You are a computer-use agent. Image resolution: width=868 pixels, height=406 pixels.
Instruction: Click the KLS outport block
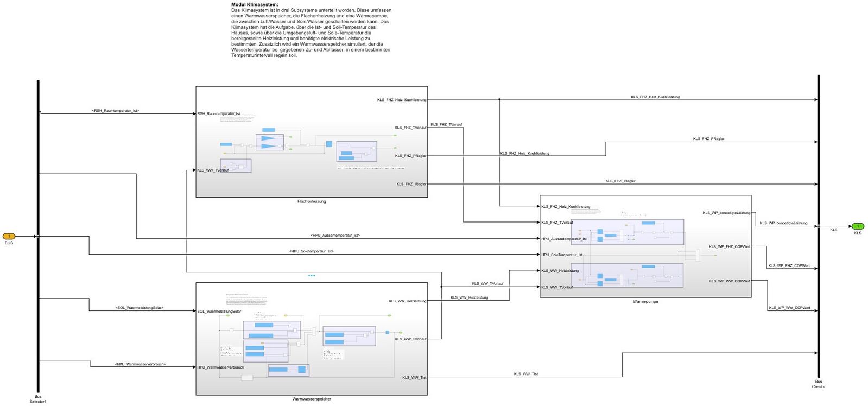[857, 226]
